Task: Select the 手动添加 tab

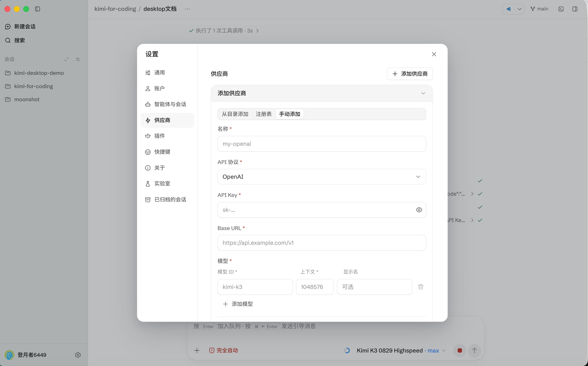Action: 290,114
